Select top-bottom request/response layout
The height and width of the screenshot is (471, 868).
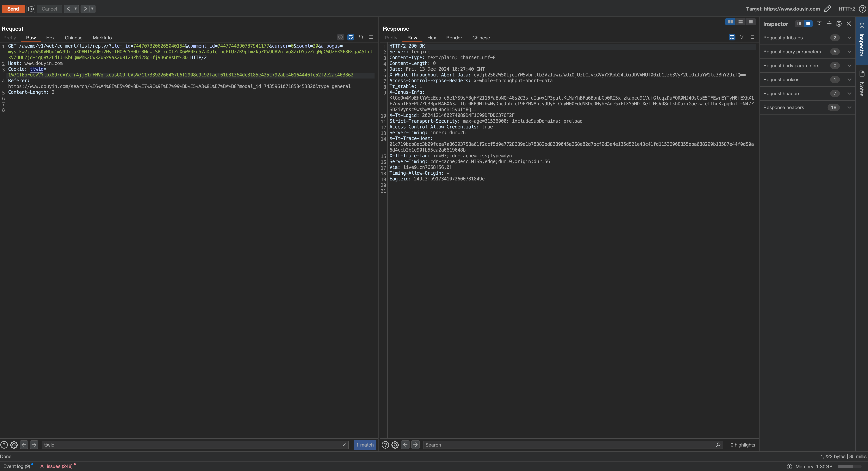coord(740,22)
